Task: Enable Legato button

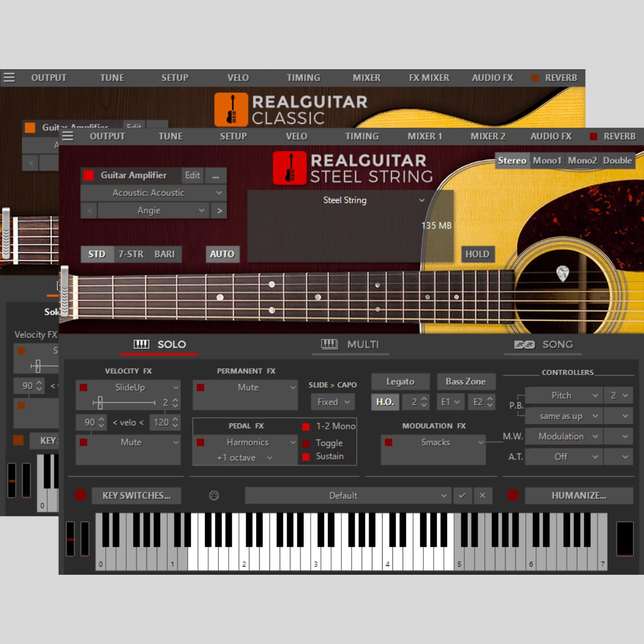Action: pyautogui.click(x=400, y=382)
